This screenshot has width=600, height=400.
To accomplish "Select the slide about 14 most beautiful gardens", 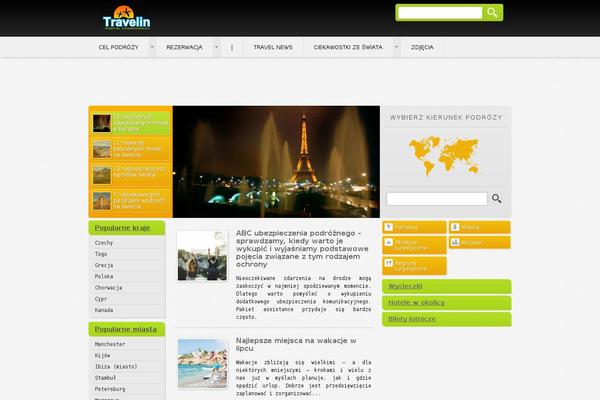I will pyautogui.click(x=130, y=175).
